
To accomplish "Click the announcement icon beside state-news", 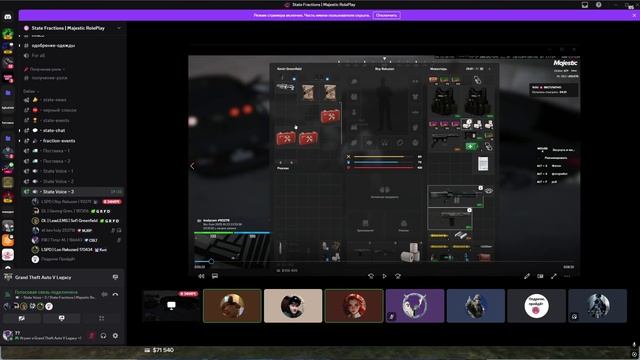I will coord(27,100).
